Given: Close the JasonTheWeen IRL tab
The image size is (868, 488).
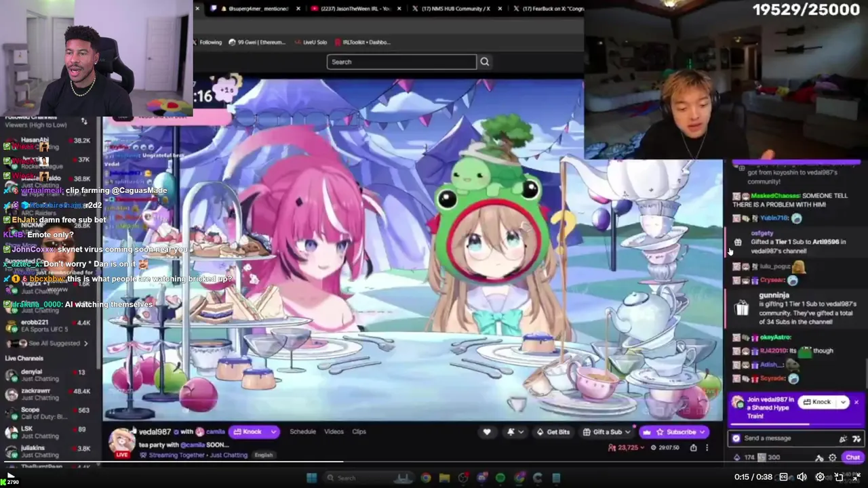Looking at the screenshot, I should (x=398, y=9).
